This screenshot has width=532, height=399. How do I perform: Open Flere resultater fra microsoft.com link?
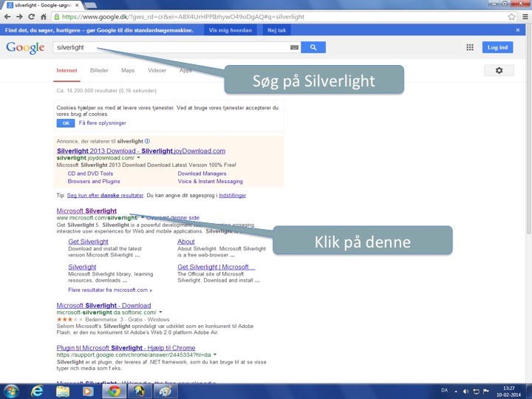(x=110, y=290)
